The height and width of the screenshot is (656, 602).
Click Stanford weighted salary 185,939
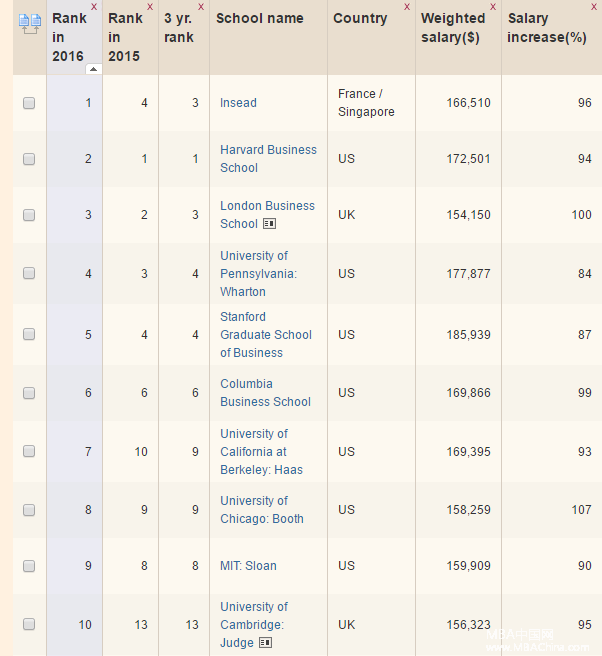(468, 335)
